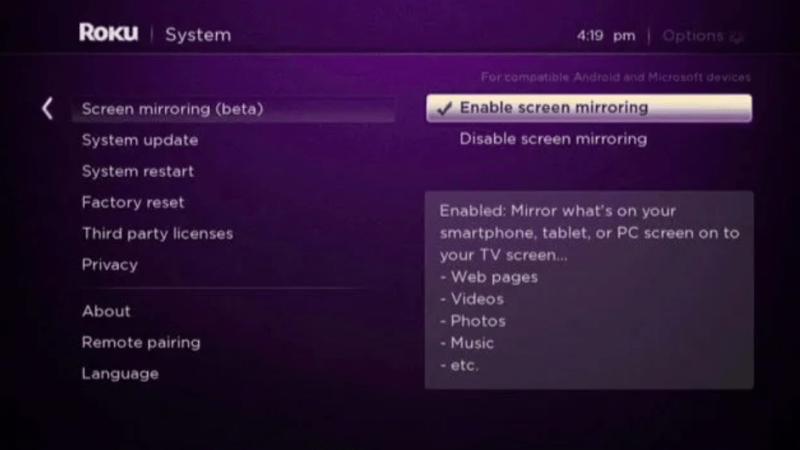Open the Options star icon

click(736, 37)
